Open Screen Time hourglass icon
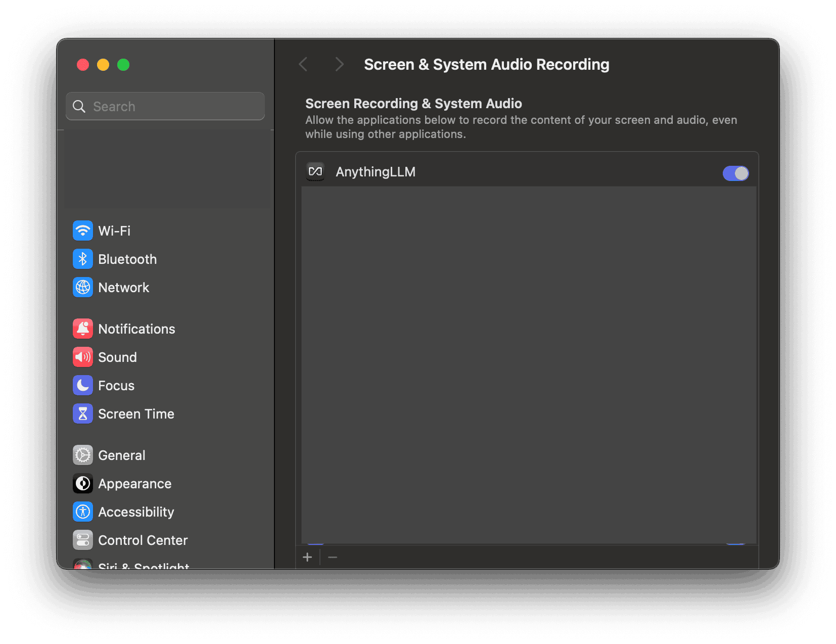Image resolution: width=836 pixels, height=644 pixels. pos(83,414)
